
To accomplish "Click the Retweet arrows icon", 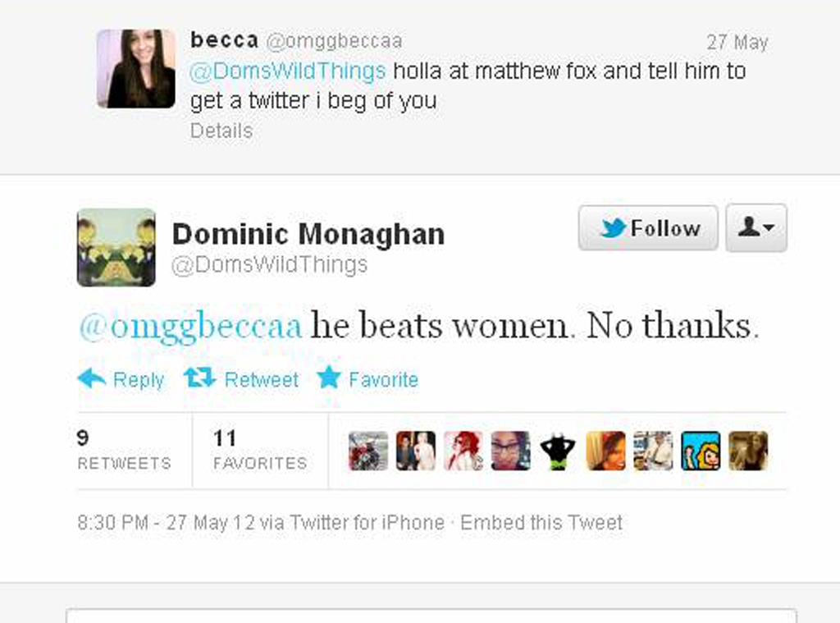I will pos(199,378).
